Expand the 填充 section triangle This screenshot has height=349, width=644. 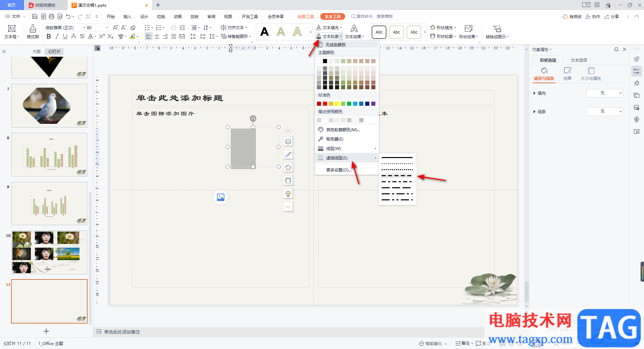tap(534, 93)
